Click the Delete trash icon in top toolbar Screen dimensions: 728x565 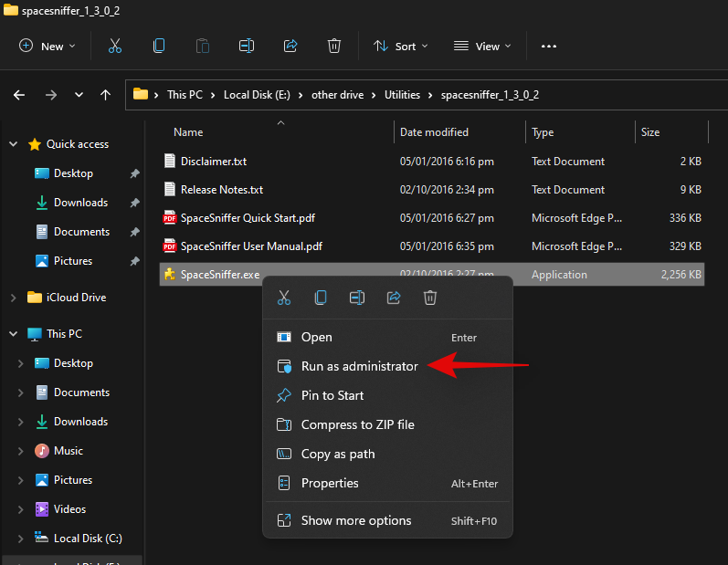click(334, 46)
